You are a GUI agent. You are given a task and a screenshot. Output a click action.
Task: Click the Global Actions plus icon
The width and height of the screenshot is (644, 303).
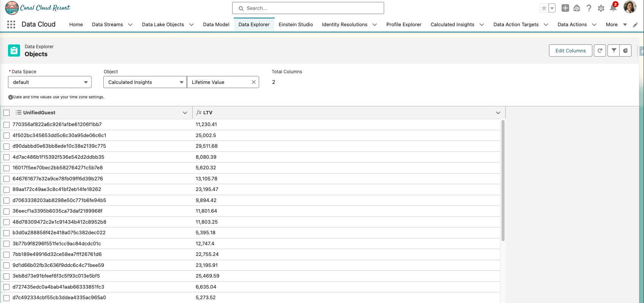(565, 8)
